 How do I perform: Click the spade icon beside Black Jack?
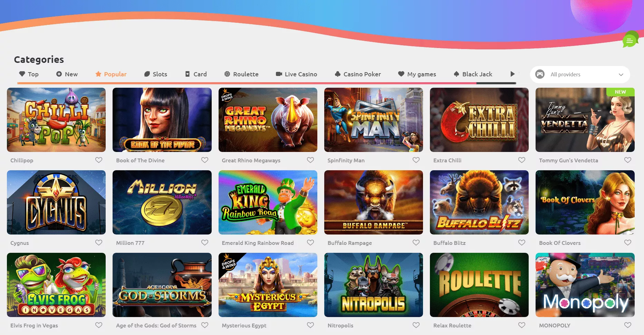pyautogui.click(x=456, y=74)
